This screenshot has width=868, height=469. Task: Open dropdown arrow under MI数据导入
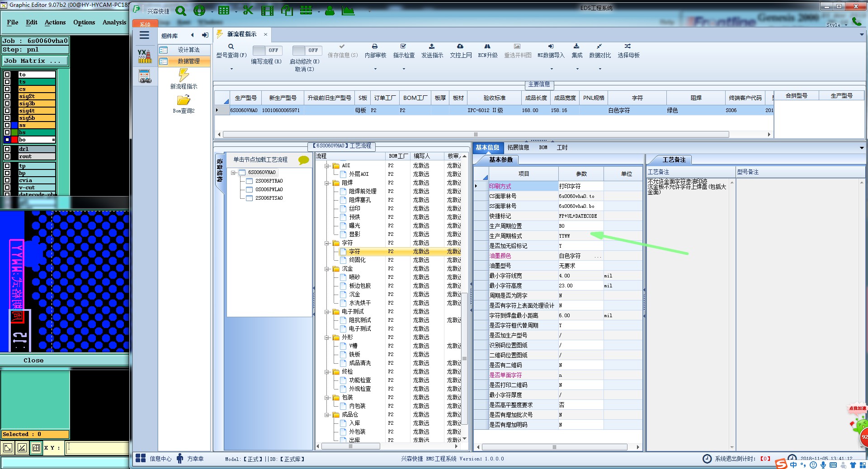click(552, 69)
